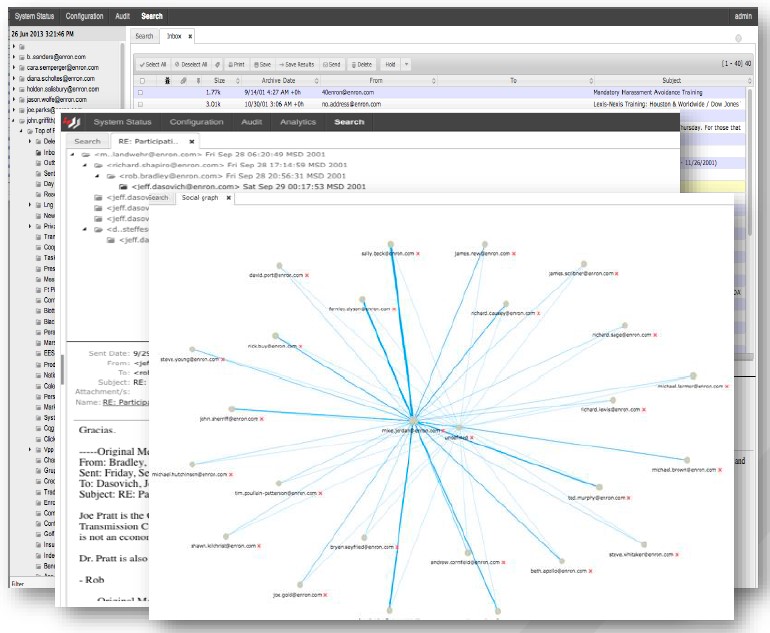
Task: Click the Inbox message list scrollbar
Action: (749, 162)
